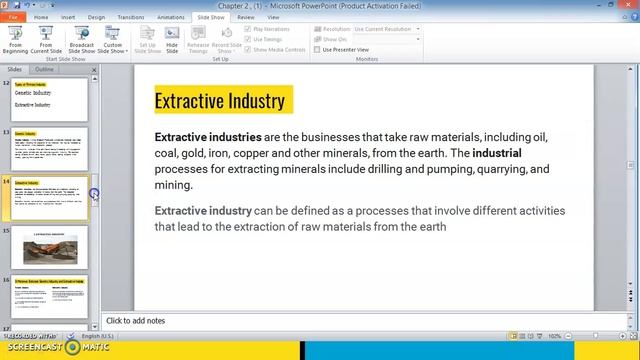Minimize the ribbon with caret icon
Viewport: 640px width, 360px height.
625,17
